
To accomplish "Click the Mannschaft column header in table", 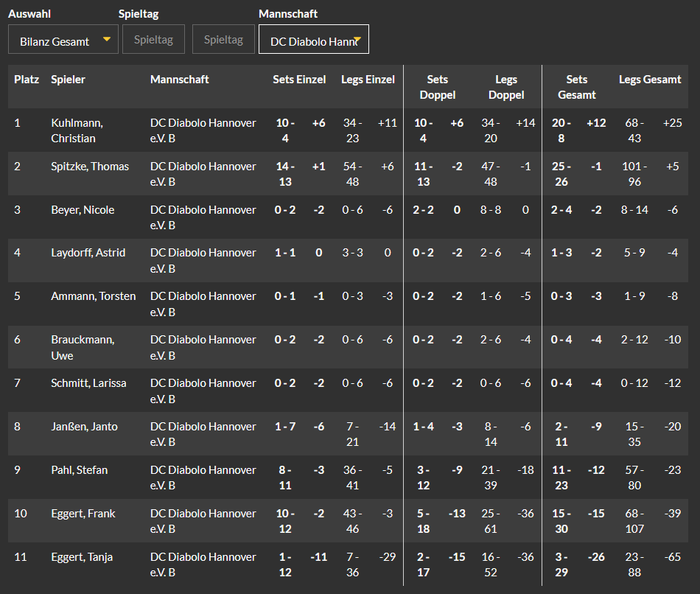I will click(x=180, y=80).
